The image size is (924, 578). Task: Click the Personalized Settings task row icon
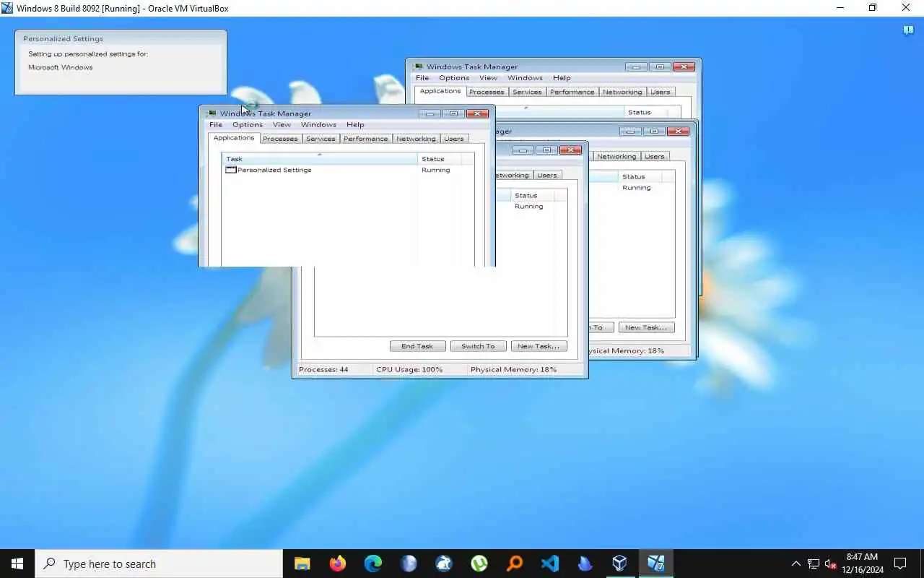(x=231, y=170)
